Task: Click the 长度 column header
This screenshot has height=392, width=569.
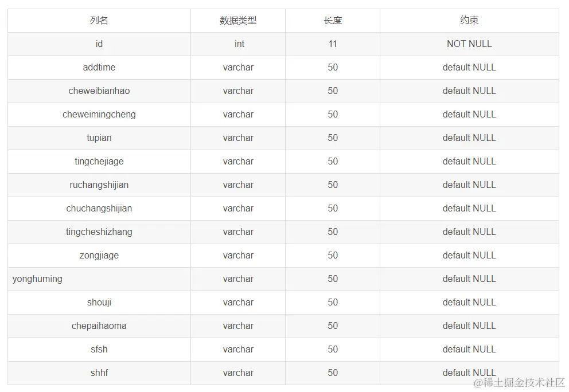Action: [333, 21]
